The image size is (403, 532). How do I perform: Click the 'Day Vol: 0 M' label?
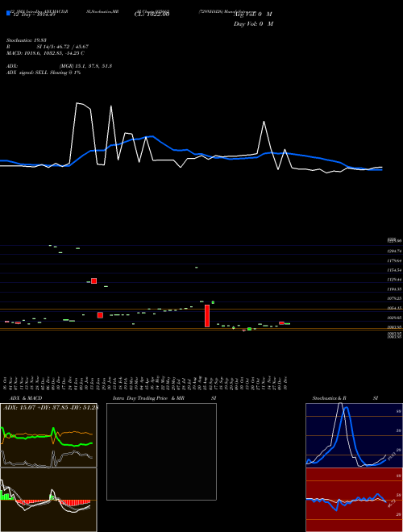(253, 23)
